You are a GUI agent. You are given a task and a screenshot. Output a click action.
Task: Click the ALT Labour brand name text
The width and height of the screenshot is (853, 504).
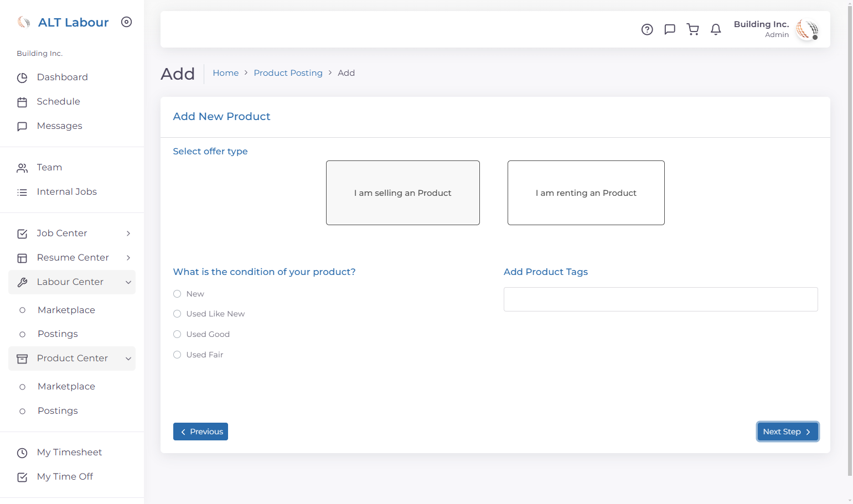click(74, 23)
